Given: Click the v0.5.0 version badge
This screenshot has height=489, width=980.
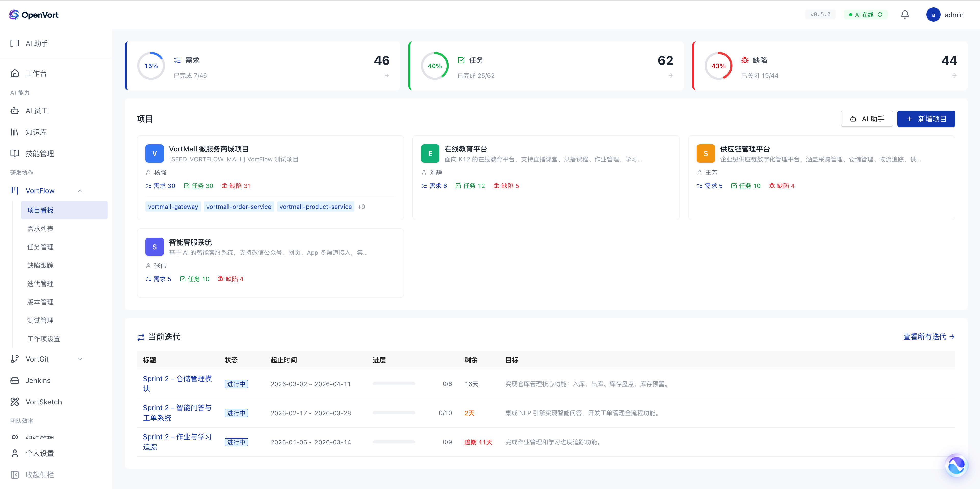Looking at the screenshot, I should point(820,15).
